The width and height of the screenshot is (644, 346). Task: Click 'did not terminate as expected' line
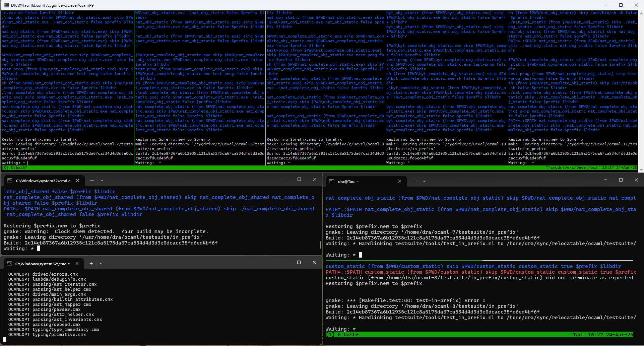coord(479,278)
